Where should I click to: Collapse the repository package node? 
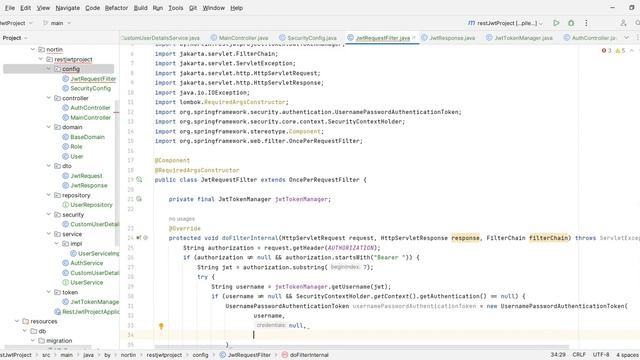[49, 195]
